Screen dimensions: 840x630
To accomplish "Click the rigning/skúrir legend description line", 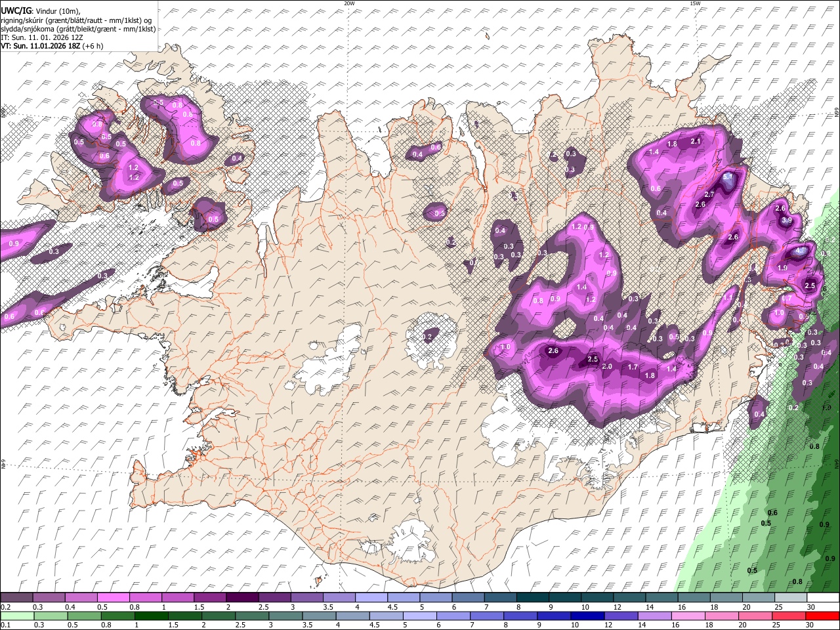I will 77,20.
